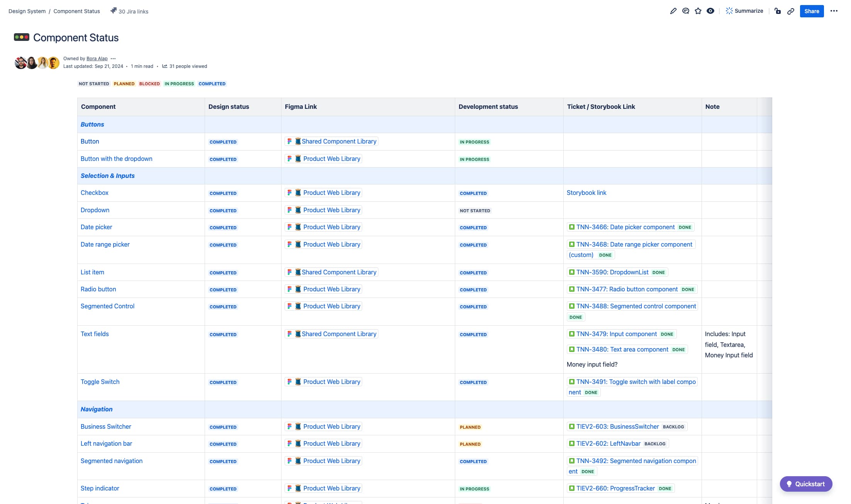Open the top-right more actions menu

coord(834,11)
